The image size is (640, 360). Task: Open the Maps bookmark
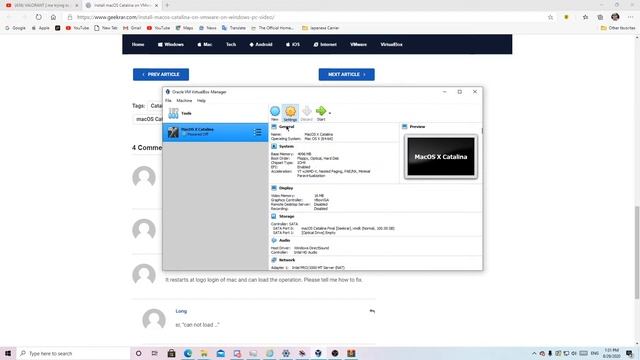[x=184, y=28]
